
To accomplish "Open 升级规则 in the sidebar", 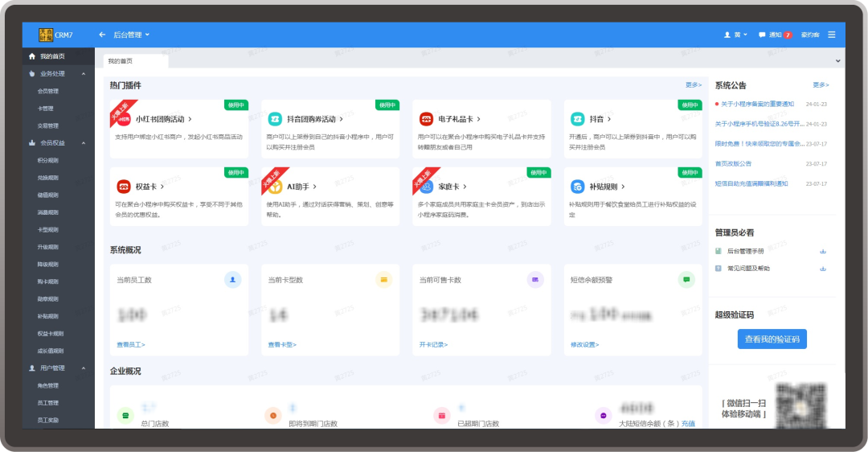I will [x=47, y=247].
